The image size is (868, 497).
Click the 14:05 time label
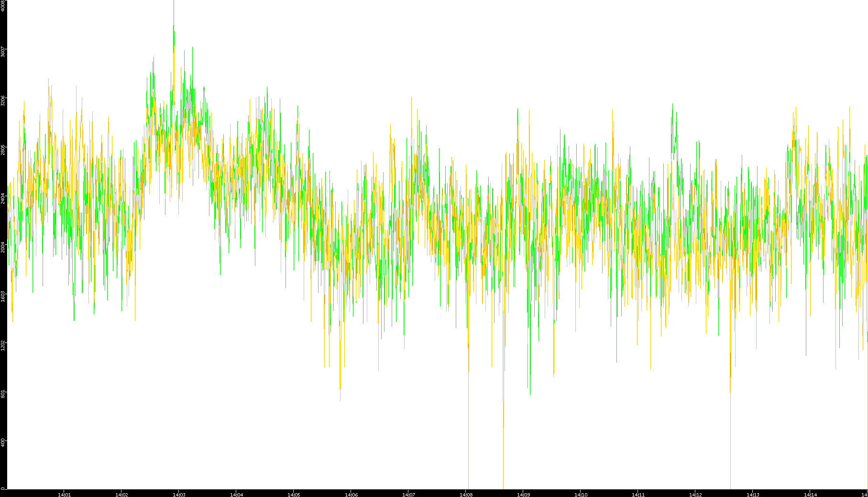[294, 495]
